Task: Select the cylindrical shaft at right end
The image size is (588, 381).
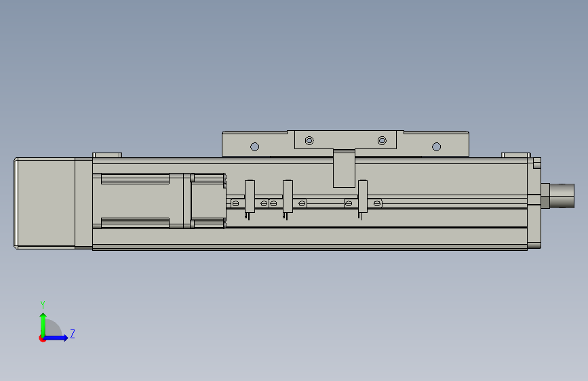Action: (x=562, y=195)
